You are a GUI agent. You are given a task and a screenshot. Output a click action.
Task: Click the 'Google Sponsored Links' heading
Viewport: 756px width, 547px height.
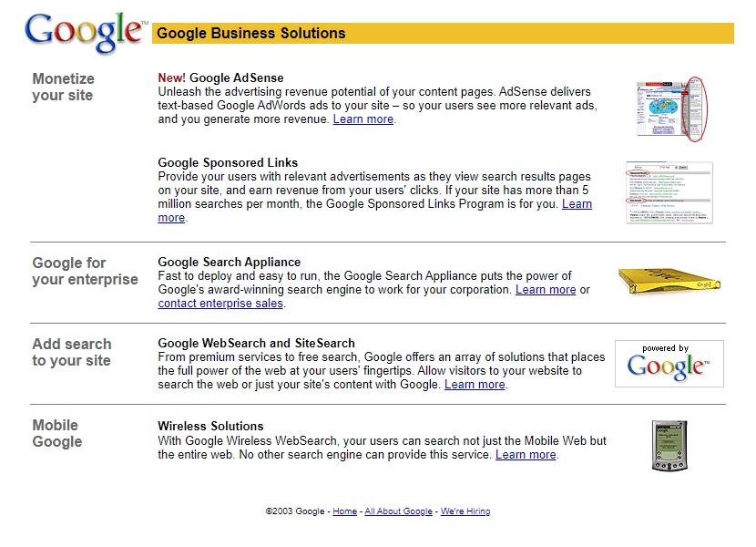228,163
